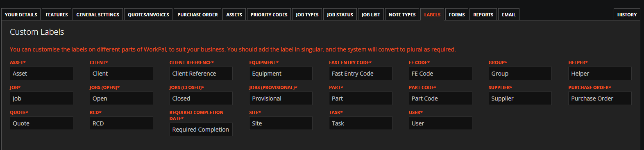Edit the Part label field
The width and height of the screenshot is (644, 150).
click(x=361, y=99)
